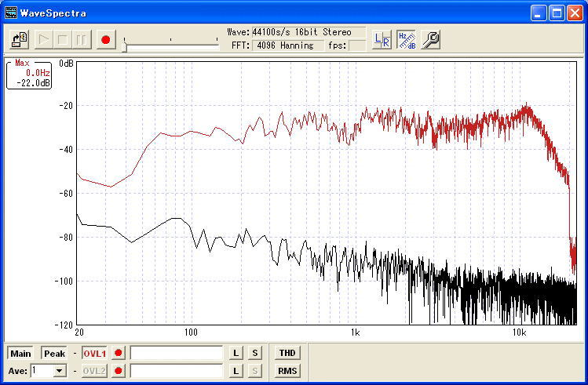Toggle the THD measurement button
588x385 pixels.
287,353
